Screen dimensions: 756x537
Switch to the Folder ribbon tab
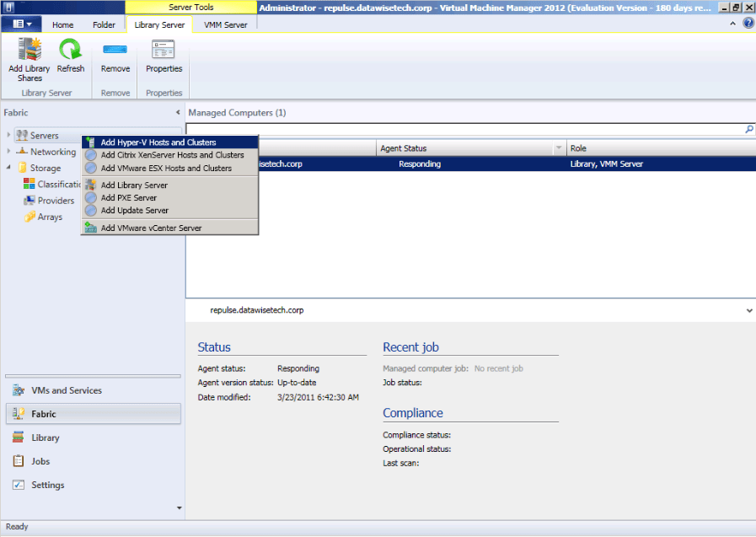[105, 25]
